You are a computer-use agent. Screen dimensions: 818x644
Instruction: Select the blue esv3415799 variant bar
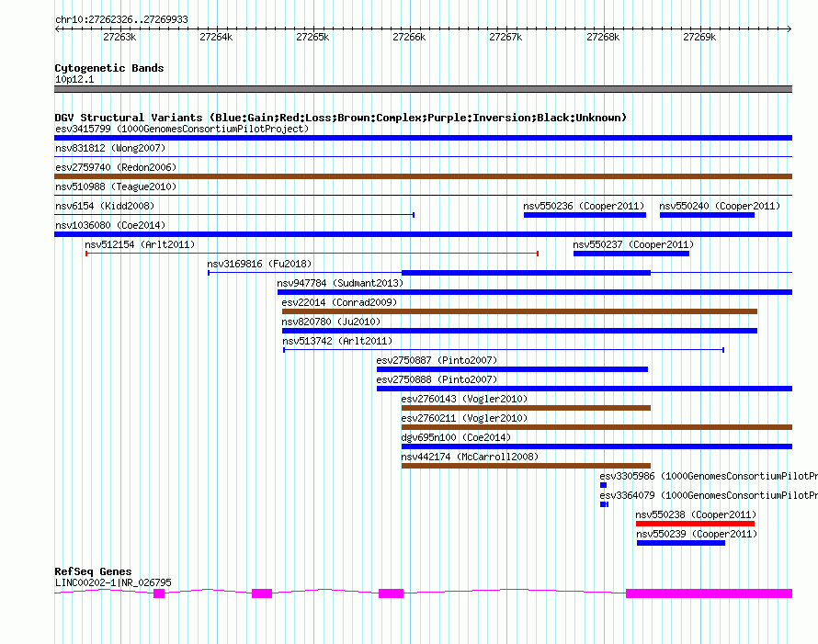click(423, 138)
